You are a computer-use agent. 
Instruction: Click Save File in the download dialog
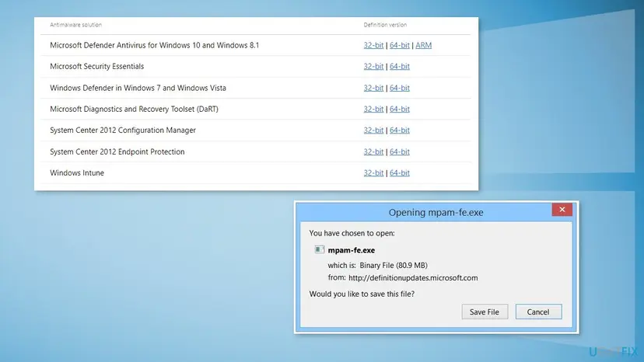tap(485, 312)
